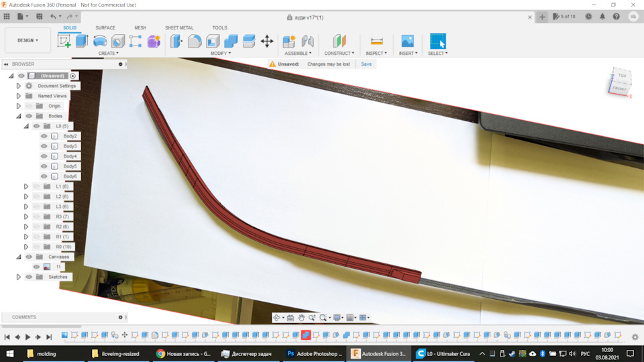Show the R0 (10) group
This screenshot has width=644, height=362.
pos(36,247)
